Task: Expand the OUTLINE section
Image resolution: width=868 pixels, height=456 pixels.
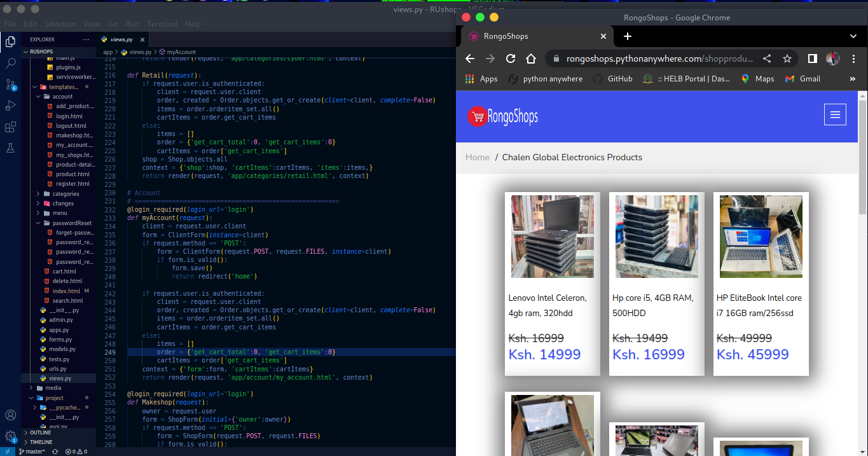Action: coord(40,432)
